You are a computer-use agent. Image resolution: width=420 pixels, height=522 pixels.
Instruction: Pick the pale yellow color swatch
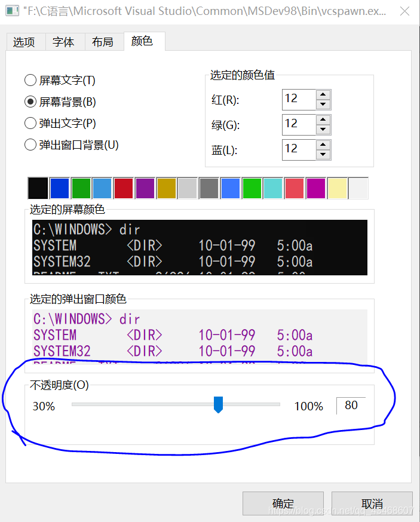pyautogui.click(x=337, y=188)
